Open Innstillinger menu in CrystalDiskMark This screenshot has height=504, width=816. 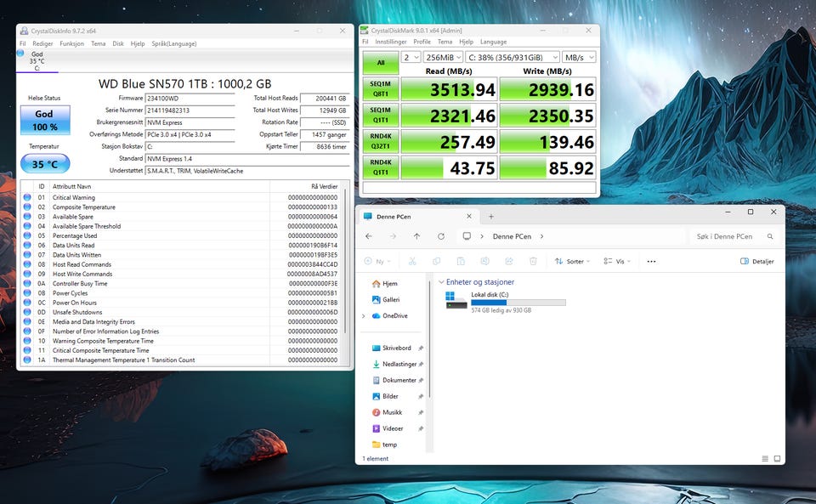390,42
